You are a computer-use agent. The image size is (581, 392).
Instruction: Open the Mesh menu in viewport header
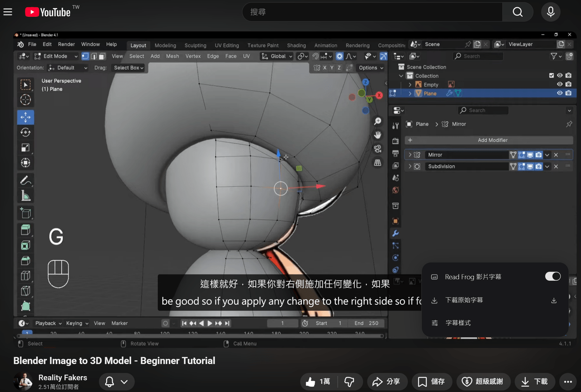[x=172, y=56]
